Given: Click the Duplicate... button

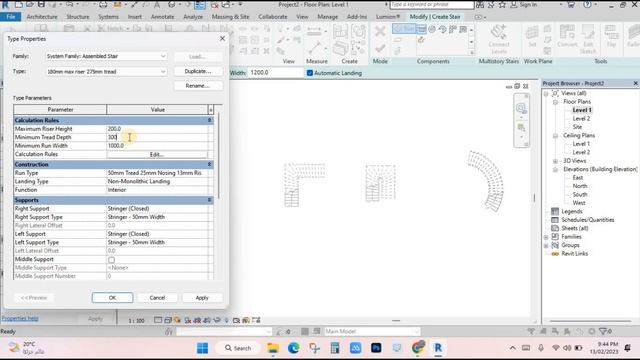Looking at the screenshot, I should [x=198, y=71].
